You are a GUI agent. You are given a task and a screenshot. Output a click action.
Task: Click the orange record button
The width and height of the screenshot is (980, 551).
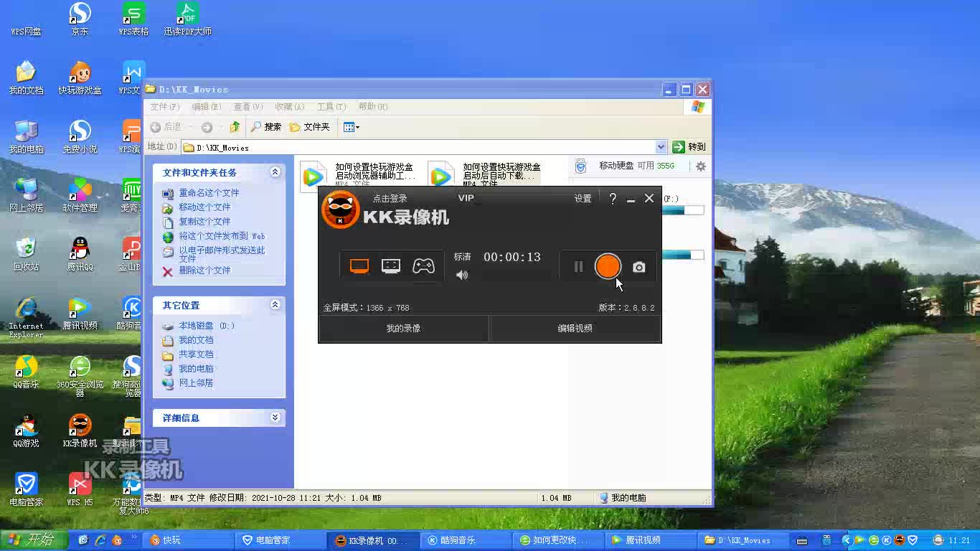tap(608, 266)
